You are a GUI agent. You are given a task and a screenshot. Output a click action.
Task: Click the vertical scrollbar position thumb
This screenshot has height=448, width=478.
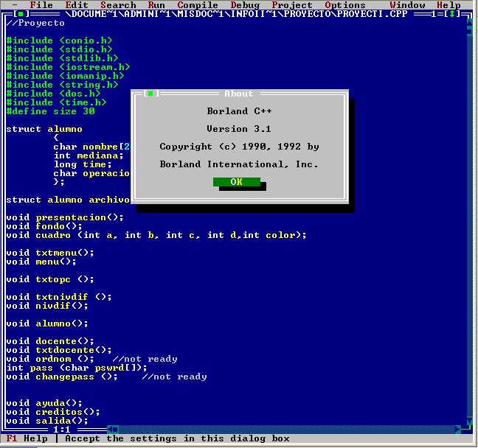point(470,32)
